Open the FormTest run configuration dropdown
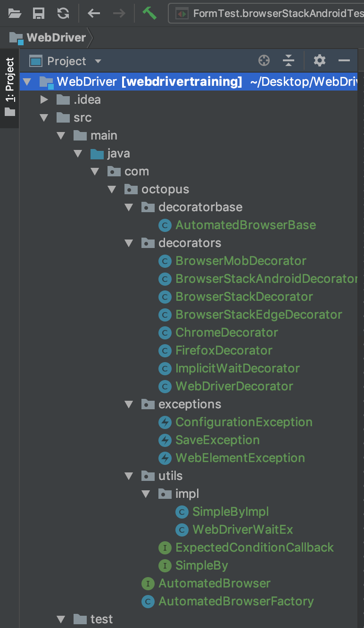364x628 pixels. pos(266,14)
